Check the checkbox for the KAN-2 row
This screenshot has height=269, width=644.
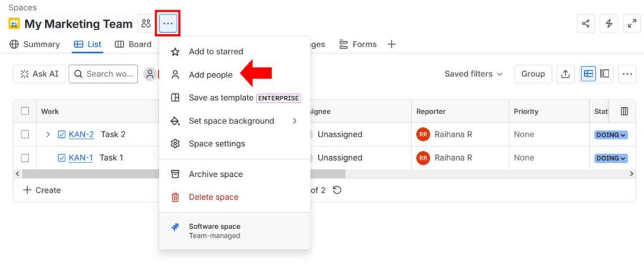(25, 134)
